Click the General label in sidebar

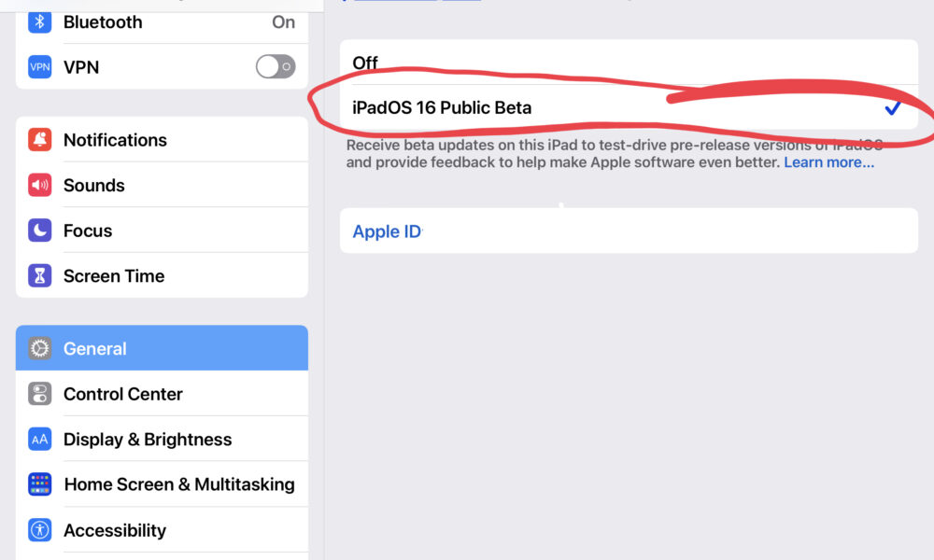(x=95, y=349)
